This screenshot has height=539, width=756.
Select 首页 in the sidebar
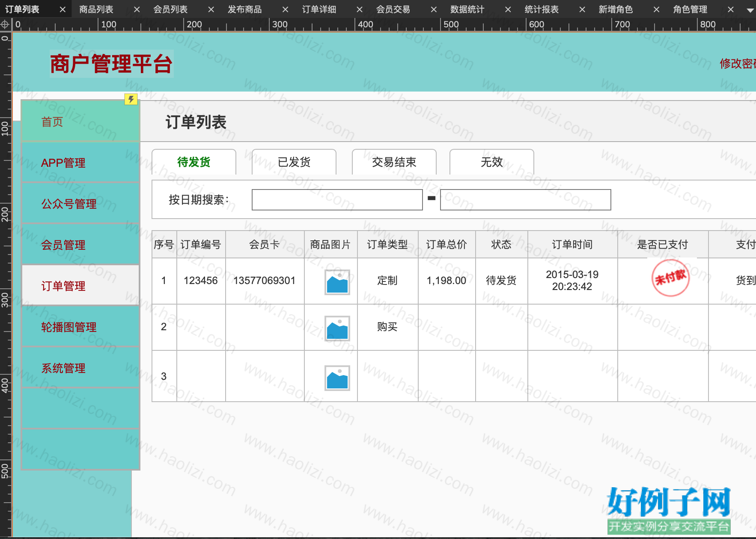pos(80,121)
